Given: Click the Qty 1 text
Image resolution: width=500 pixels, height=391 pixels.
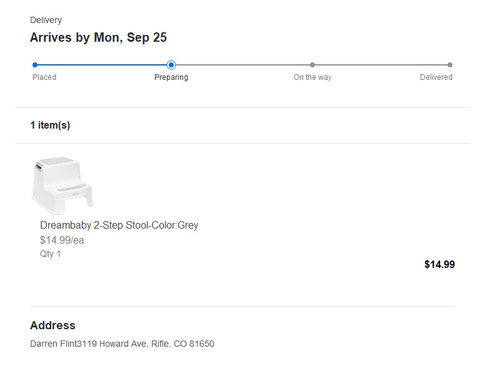Looking at the screenshot, I should (50, 254).
